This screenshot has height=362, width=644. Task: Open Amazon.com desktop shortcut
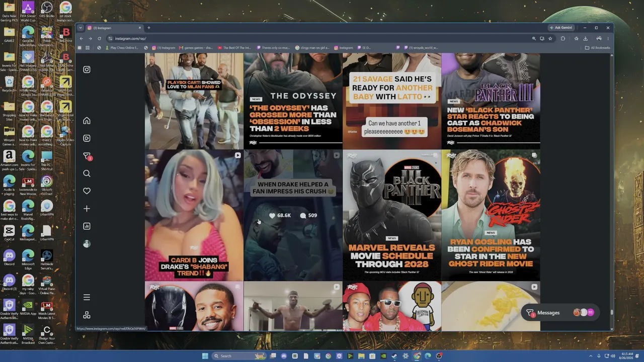tap(9, 160)
